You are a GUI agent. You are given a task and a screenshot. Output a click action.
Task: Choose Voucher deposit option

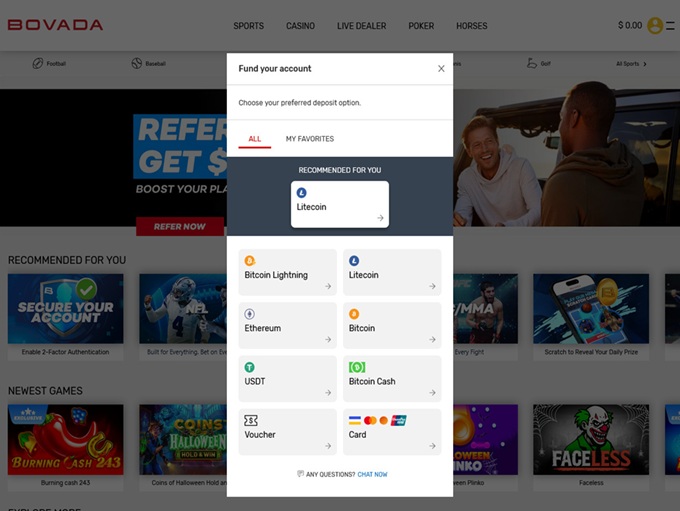coord(288,432)
